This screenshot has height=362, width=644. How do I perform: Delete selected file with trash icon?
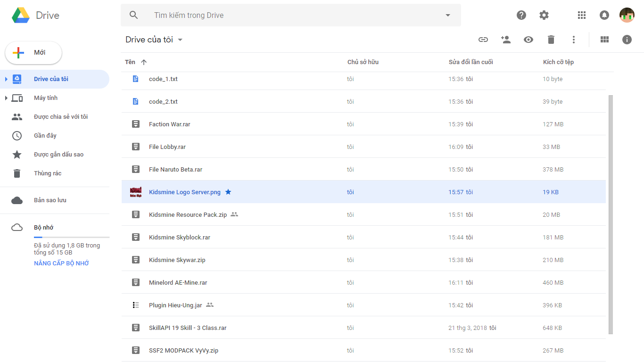[x=551, y=40]
